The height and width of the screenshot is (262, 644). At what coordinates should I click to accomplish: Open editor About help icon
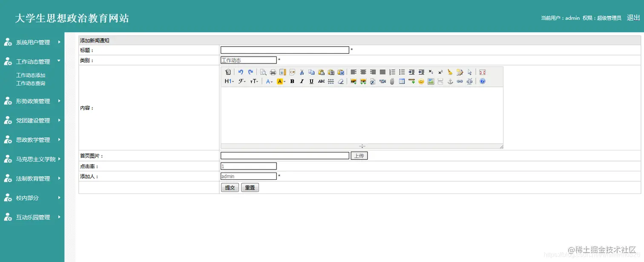pyautogui.click(x=482, y=81)
